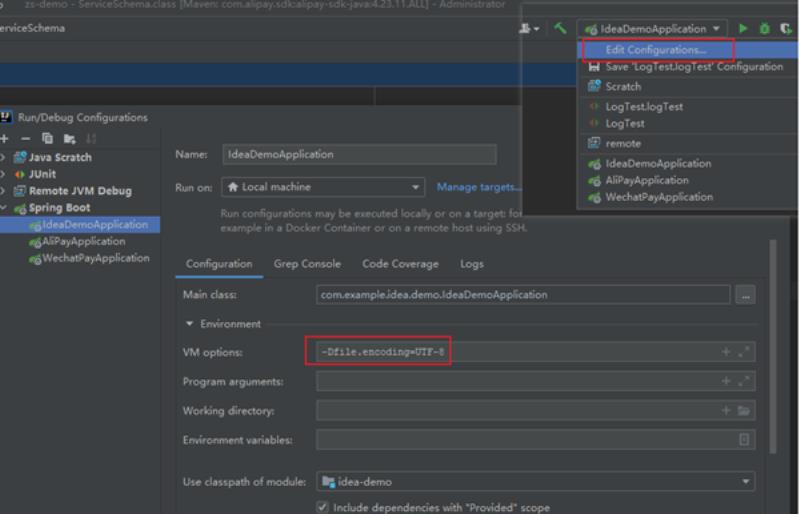Toggle Include dependencies with Provided scope
Image resolution: width=800 pixels, height=514 pixels.
[x=322, y=507]
